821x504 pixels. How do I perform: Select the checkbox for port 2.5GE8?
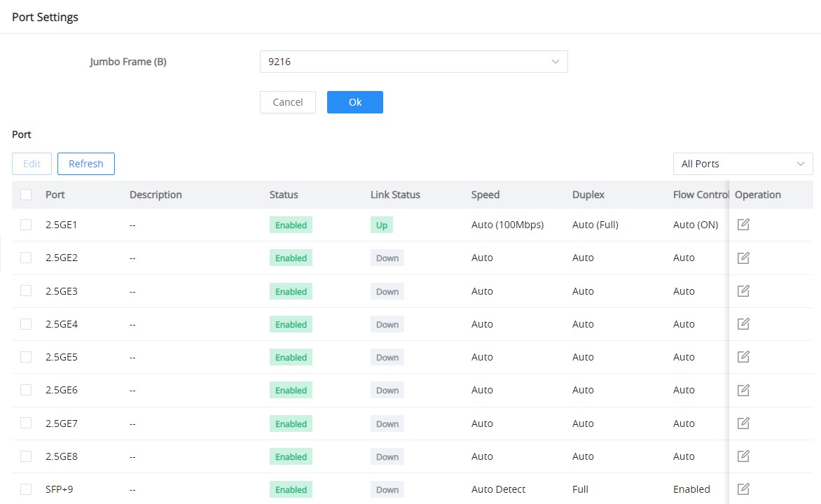[x=26, y=456]
